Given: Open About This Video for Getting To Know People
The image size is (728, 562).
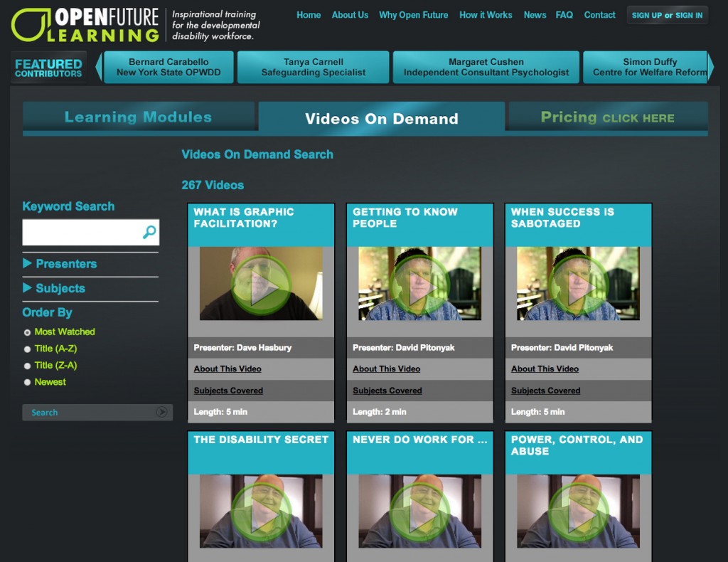Looking at the screenshot, I should pyautogui.click(x=386, y=369).
